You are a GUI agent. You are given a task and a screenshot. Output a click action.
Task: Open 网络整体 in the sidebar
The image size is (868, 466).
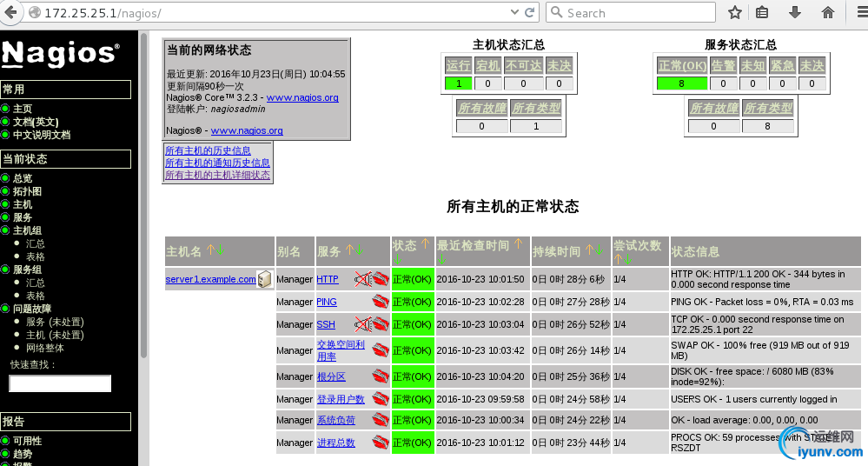pos(45,348)
